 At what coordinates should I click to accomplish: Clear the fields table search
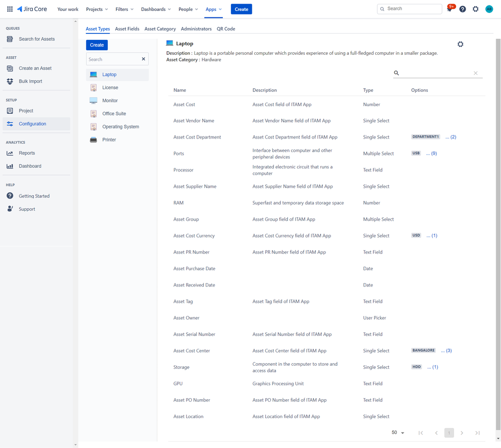(476, 73)
